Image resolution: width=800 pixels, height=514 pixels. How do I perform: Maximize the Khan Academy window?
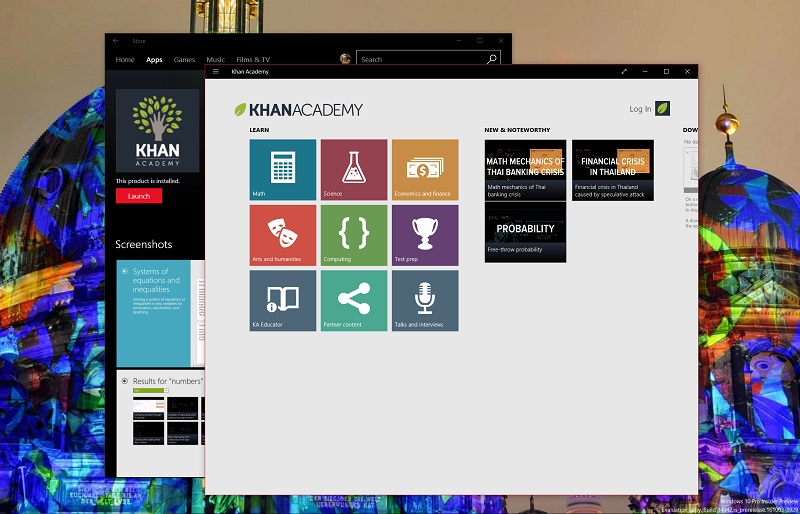[666, 71]
